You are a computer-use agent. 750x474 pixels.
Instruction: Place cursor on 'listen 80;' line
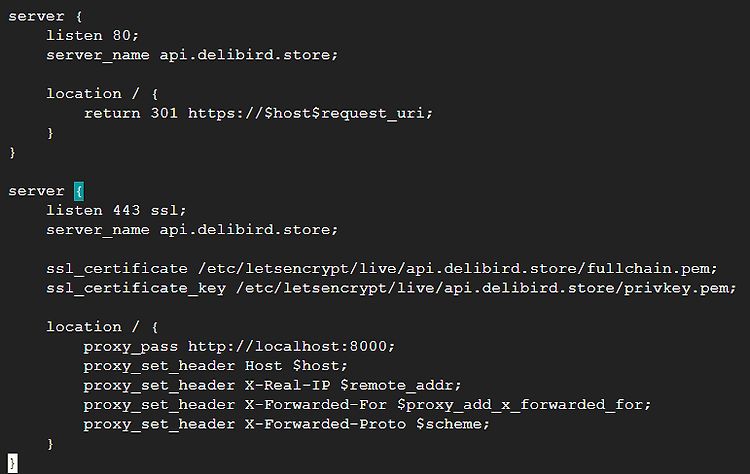coord(92,35)
